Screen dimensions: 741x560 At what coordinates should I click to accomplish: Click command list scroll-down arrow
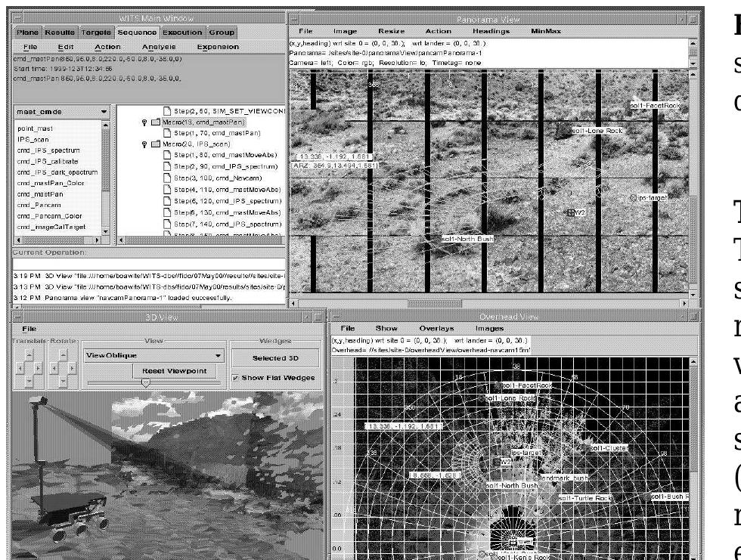(x=105, y=231)
